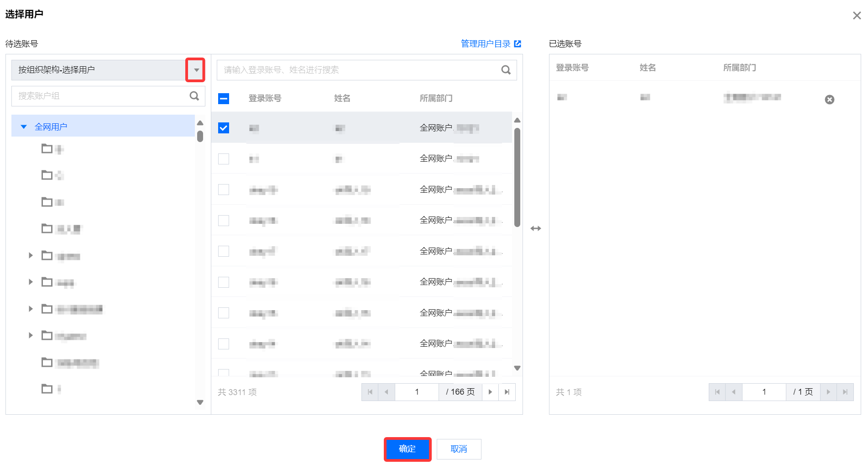Click the 确定 button
Viewport: 868px width, 470px height.
tap(407, 449)
